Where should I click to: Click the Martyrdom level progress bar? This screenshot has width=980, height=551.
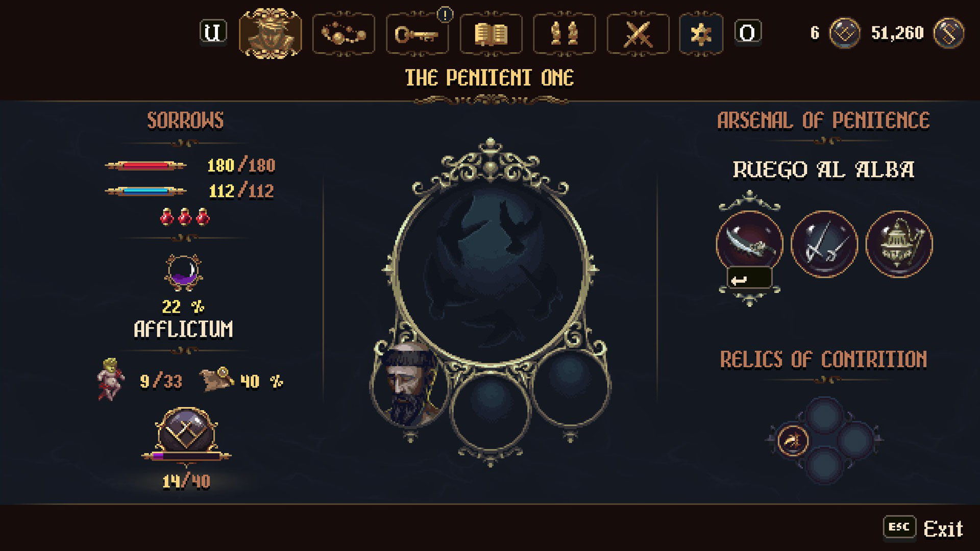pos(186,456)
